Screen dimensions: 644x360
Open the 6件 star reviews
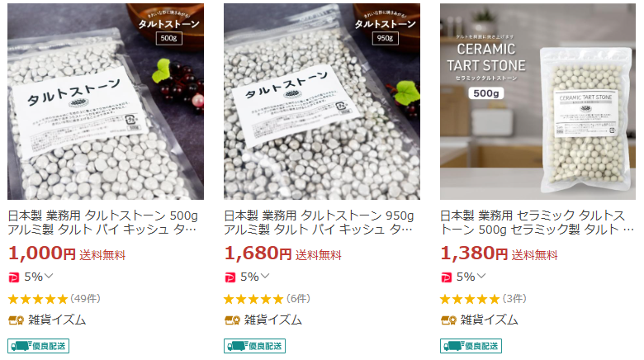267,299
